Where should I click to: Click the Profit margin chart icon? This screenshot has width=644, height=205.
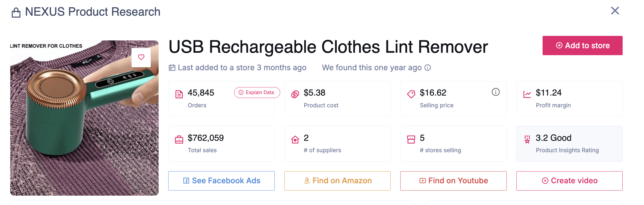coord(527,94)
